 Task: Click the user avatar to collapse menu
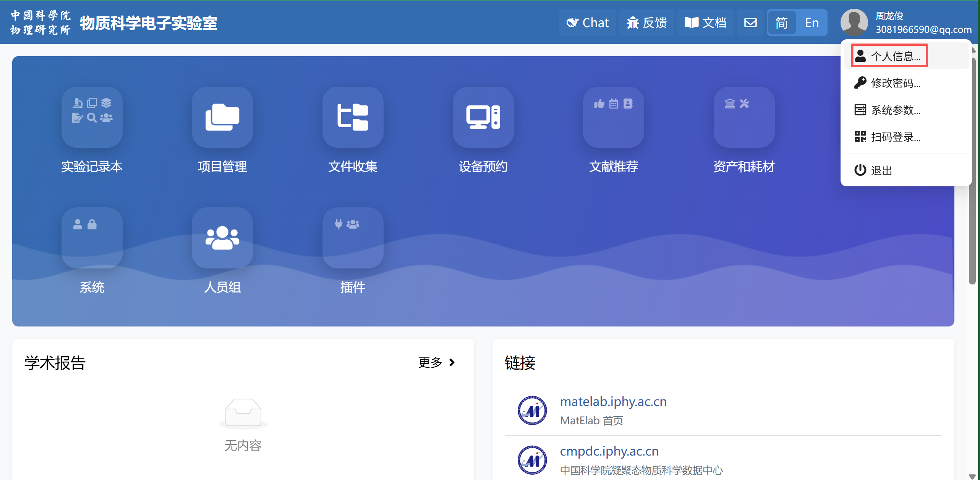tap(854, 23)
